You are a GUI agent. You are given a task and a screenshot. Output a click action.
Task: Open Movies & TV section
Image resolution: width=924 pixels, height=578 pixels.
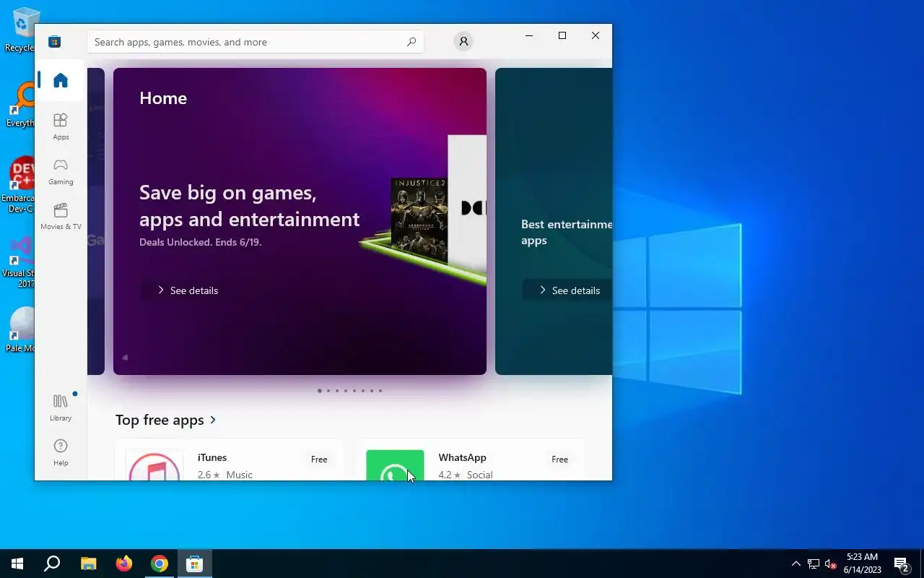point(61,216)
